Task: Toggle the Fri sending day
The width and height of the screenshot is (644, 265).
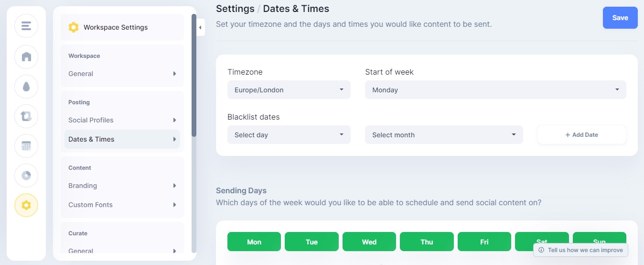Action: (484, 242)
